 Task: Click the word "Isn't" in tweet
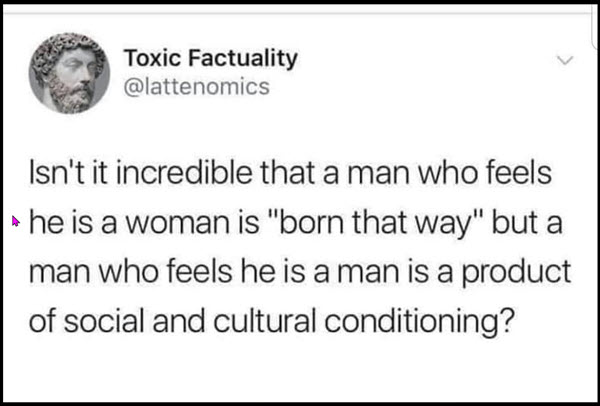pos(56,174)
